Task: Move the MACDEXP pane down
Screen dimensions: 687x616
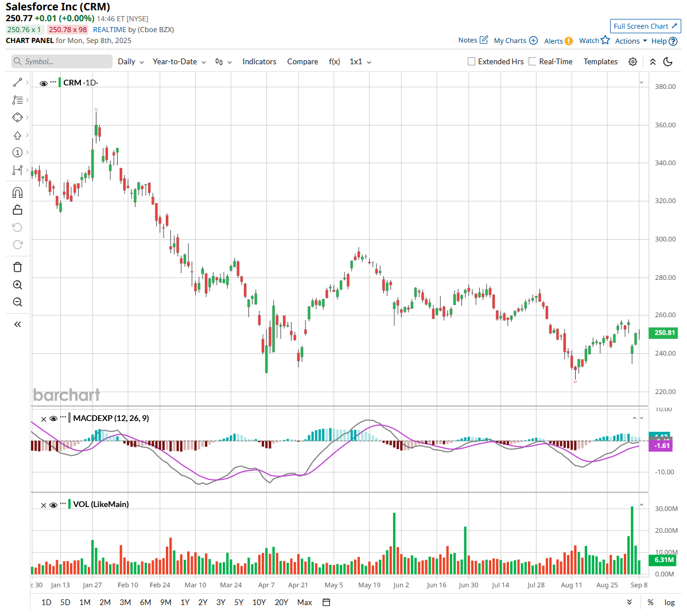Action: [x=642, y=418]
